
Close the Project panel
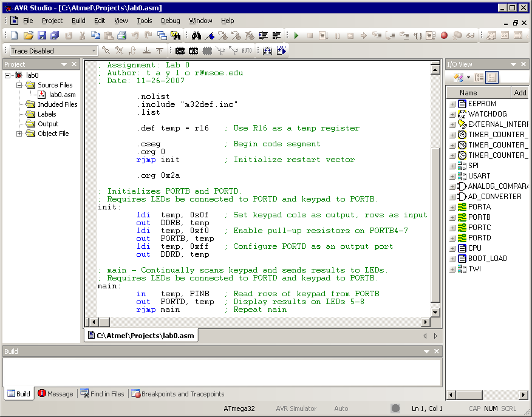tap(74, 64)
